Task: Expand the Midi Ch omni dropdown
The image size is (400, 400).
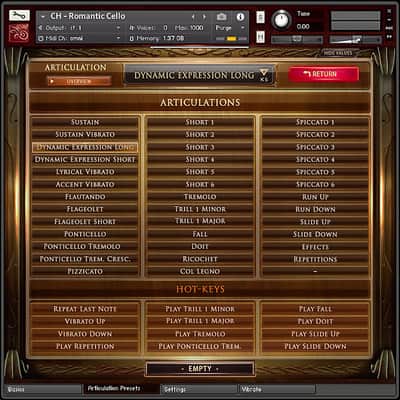Action: click(x=79, y=38)
